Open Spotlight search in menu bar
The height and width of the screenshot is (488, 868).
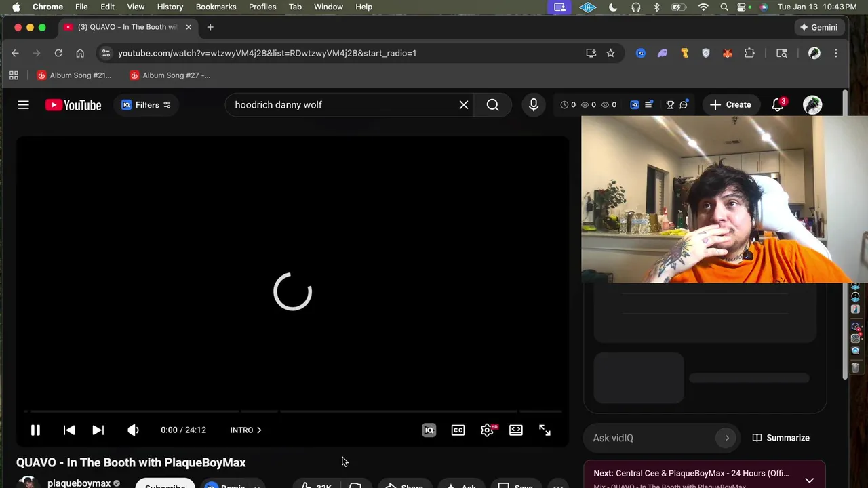click(724, 7)
